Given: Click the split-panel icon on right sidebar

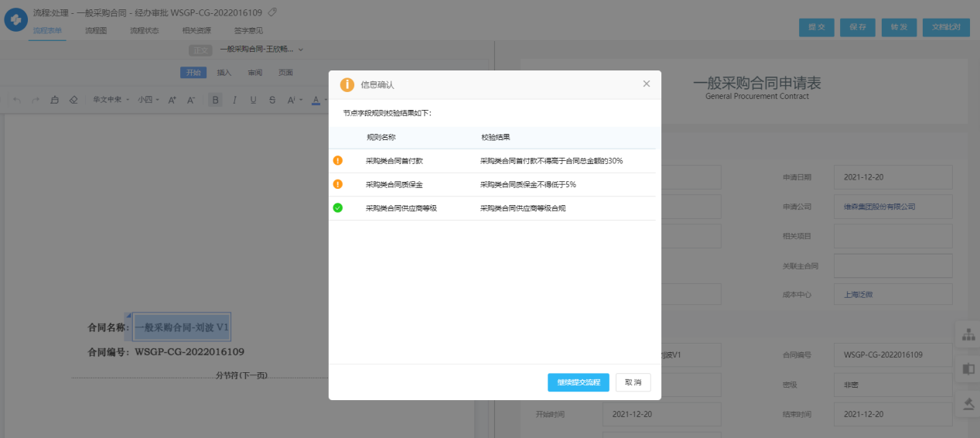Looking at the screenshot, I should click(x=968, y=368).
